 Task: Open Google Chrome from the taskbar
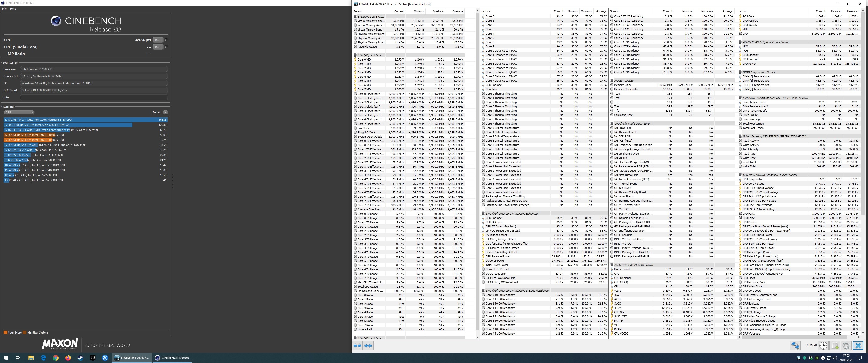click(56, 358)
